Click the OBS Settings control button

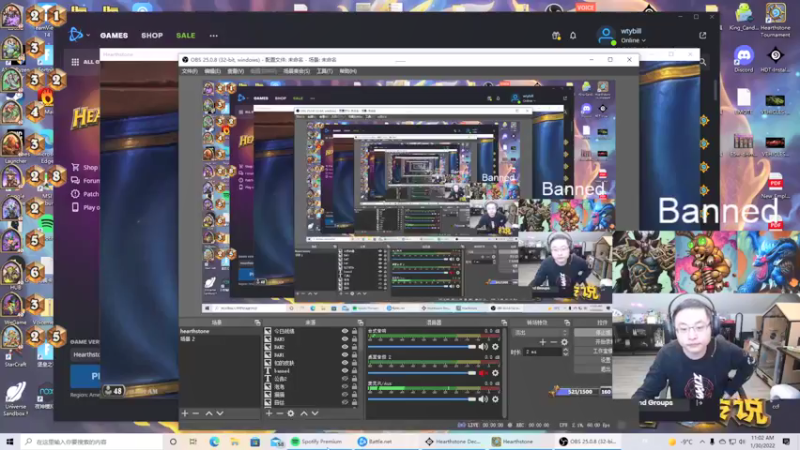tap(594, 360)
